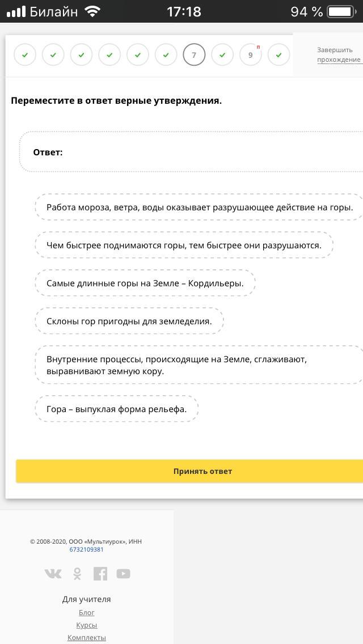
Task: Open the 'Блог' footer link
Action: pos(86,612)
